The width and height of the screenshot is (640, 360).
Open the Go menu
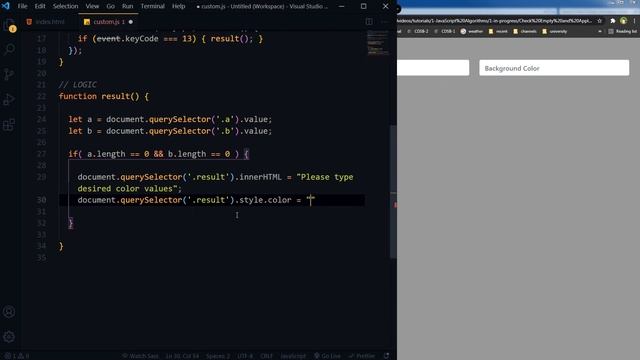coord(111,6)
